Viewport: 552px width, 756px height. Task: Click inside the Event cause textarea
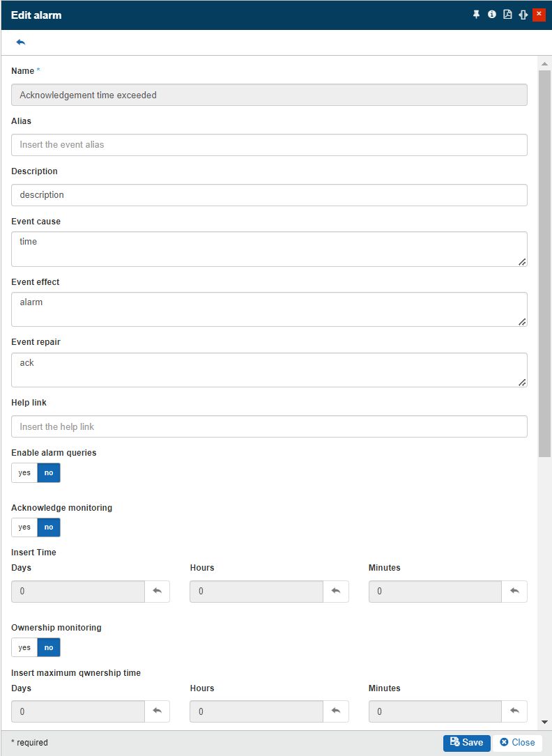269,249
